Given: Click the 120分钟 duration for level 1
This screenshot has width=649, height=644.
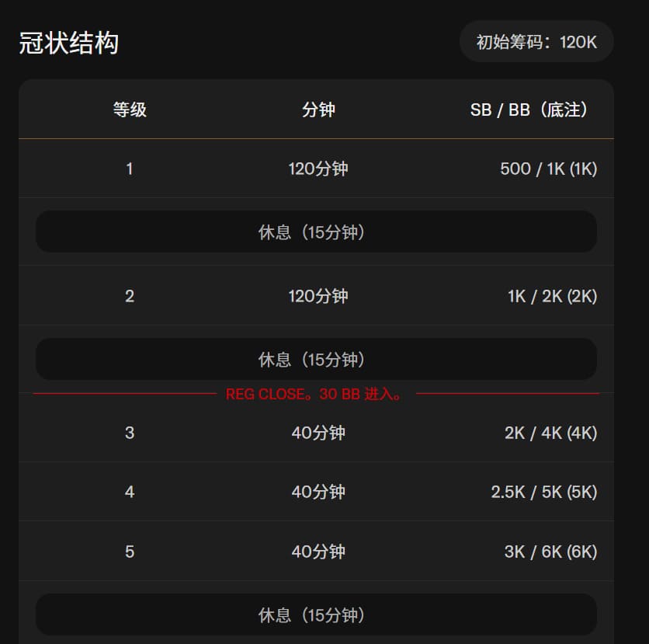Looking at the screenshot, I should [x=318, y=169].
